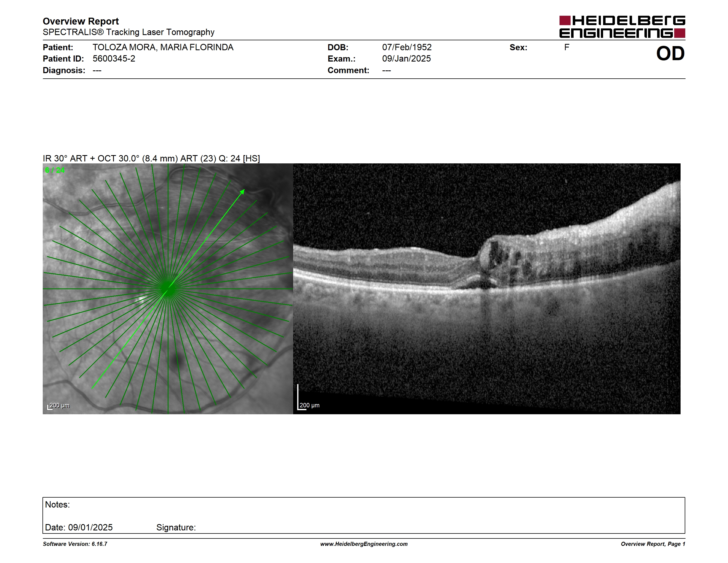The height and width of the screenshot is (563, 728).
Task: Click the 'OD' eye indicator
Action: click(x=670, y=54)
